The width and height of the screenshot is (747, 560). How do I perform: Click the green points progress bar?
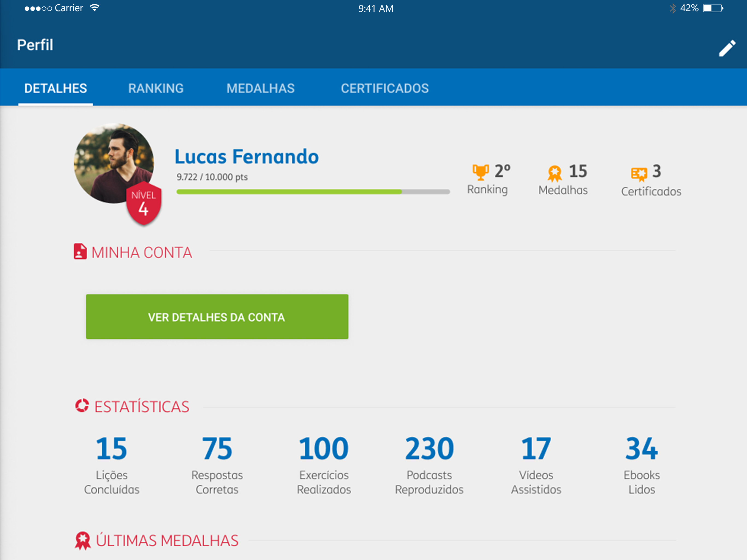click(313, 192)
